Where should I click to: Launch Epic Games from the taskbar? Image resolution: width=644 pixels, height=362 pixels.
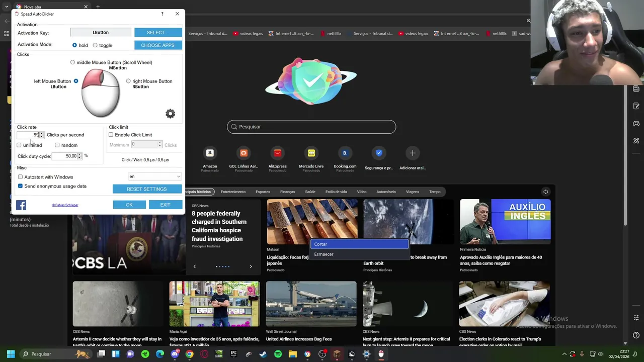click(x=233, y=354)
